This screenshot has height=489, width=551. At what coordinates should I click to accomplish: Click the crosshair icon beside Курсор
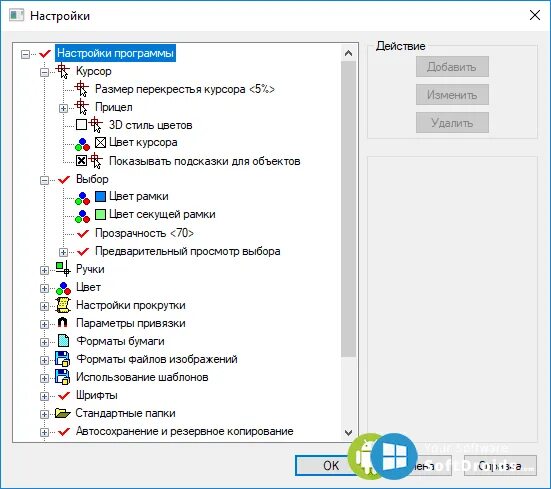pyautogui.click(x=63, y=71)
